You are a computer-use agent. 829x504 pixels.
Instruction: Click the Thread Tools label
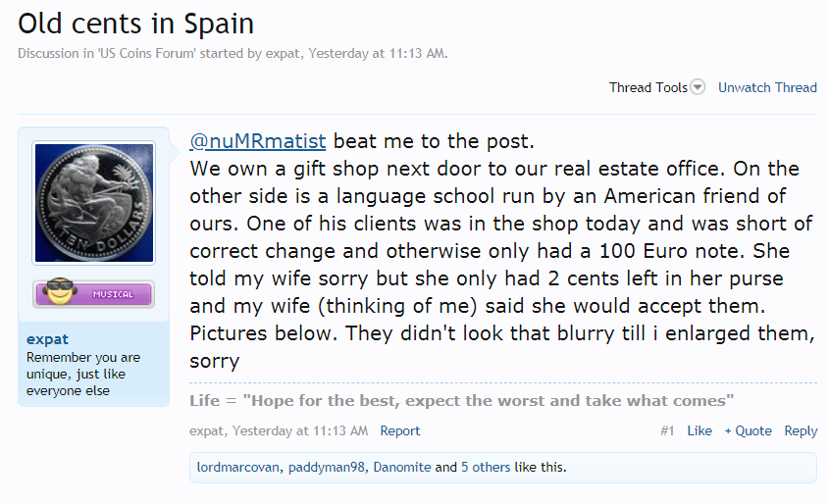[648, 87]
